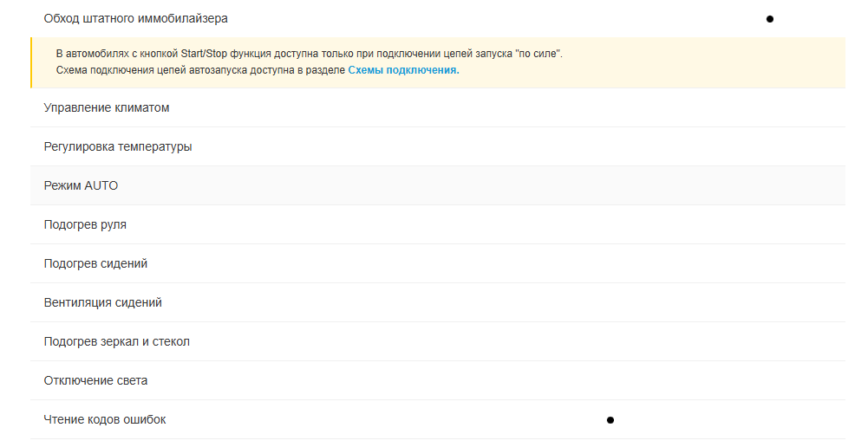Select the Чтение кодов ошибок label
Viewport: 868px width, 447px height.
tap(104, 419)
